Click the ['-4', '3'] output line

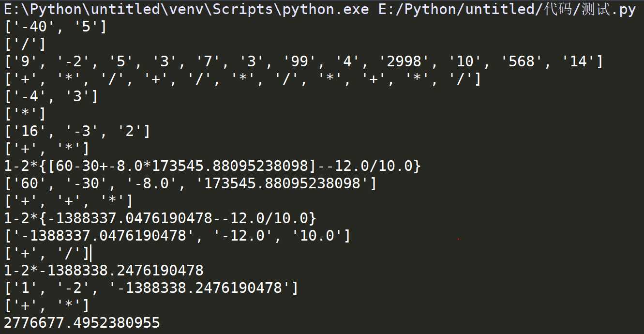tap(51, 97)
